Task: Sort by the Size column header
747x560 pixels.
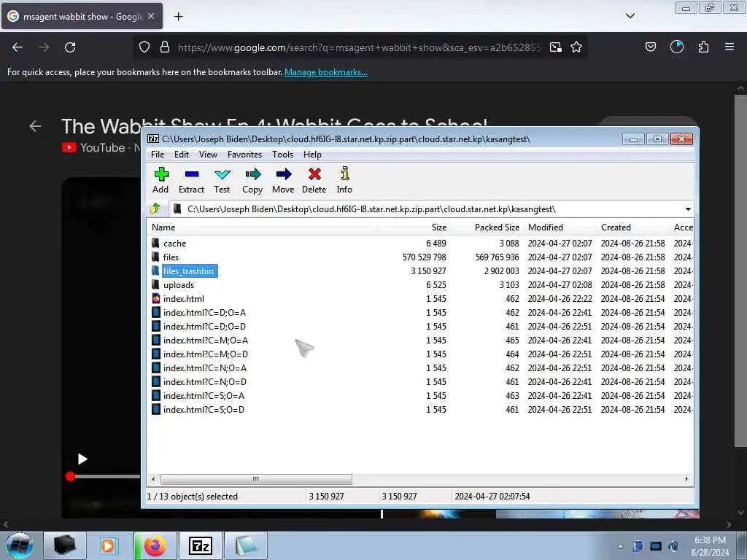Action: click(x=414, y=227)
